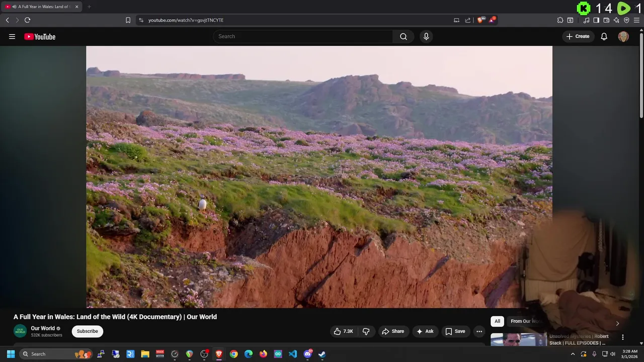Screen dimensions: 644x362
Task: Subscribe to the Our World channel
Action: pos(88,331)
